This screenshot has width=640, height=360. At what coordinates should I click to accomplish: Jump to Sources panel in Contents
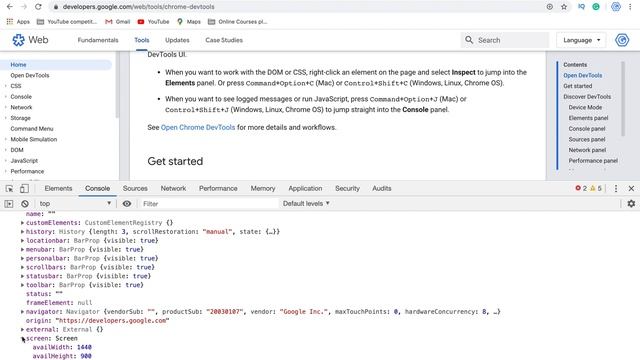coord(587,139)
